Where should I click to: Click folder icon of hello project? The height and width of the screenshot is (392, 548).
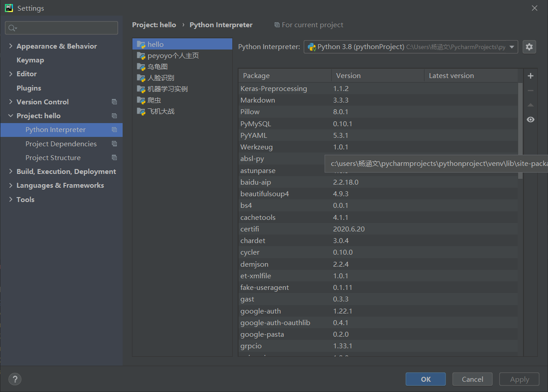pos(141,44)
